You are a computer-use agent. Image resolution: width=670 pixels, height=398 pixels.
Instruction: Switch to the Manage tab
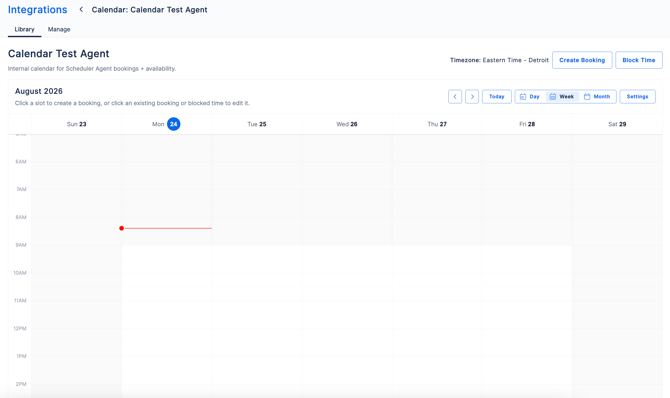click(x=59, y=29)
